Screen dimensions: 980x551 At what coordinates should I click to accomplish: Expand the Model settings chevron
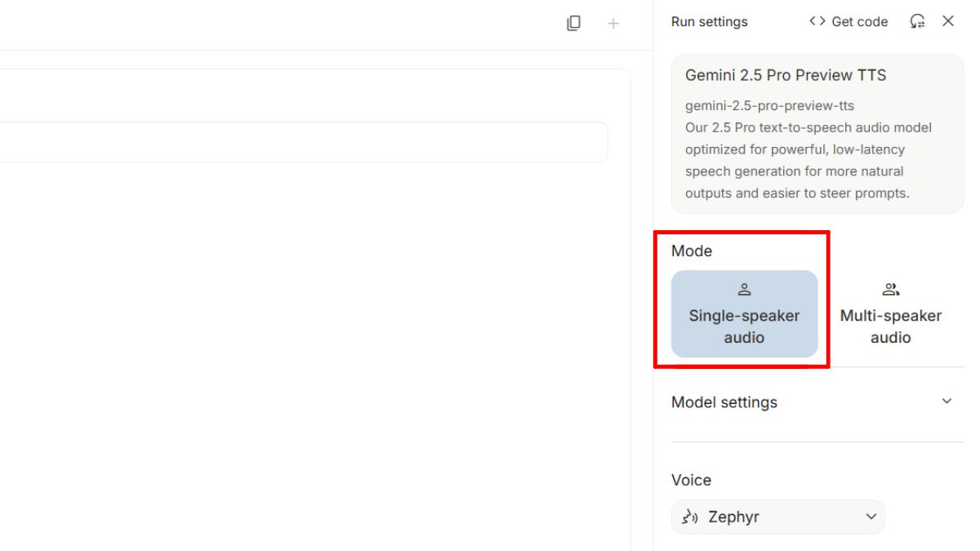[947, 402]
